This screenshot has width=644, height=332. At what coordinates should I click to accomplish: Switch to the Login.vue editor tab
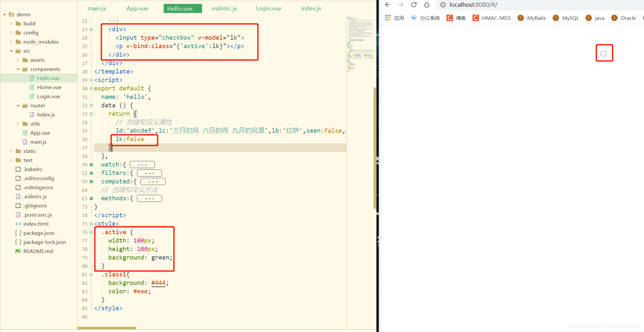click(x=268, y=8)
